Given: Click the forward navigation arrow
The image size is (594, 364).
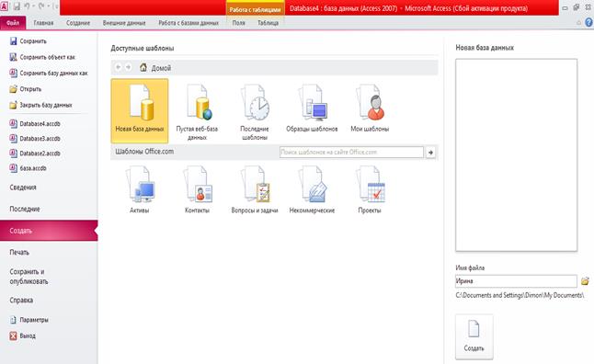Looking at the screenshot, I should point(129,67).
